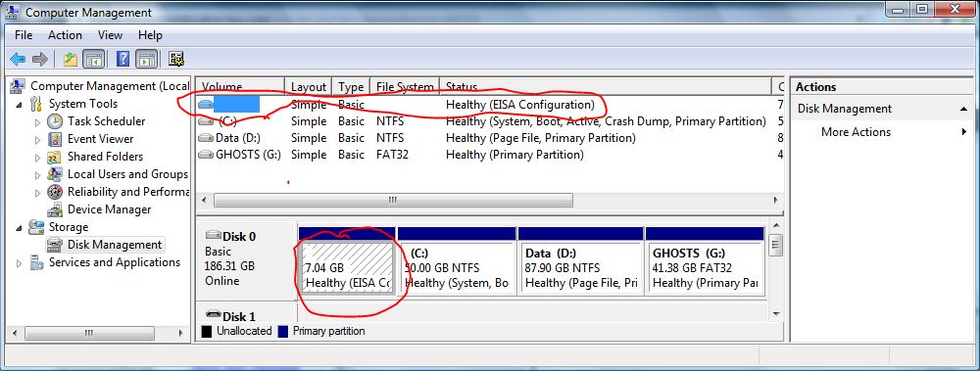Select the Healthy (EISA Configuration) volume row
980x371 pixels.
click(489, 105)
